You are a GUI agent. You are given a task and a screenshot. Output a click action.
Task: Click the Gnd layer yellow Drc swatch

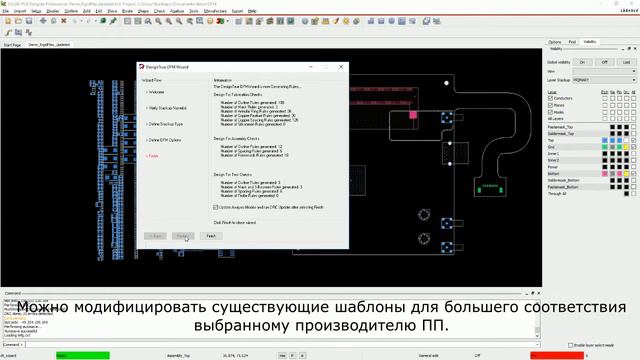click(x=627, y=147)
